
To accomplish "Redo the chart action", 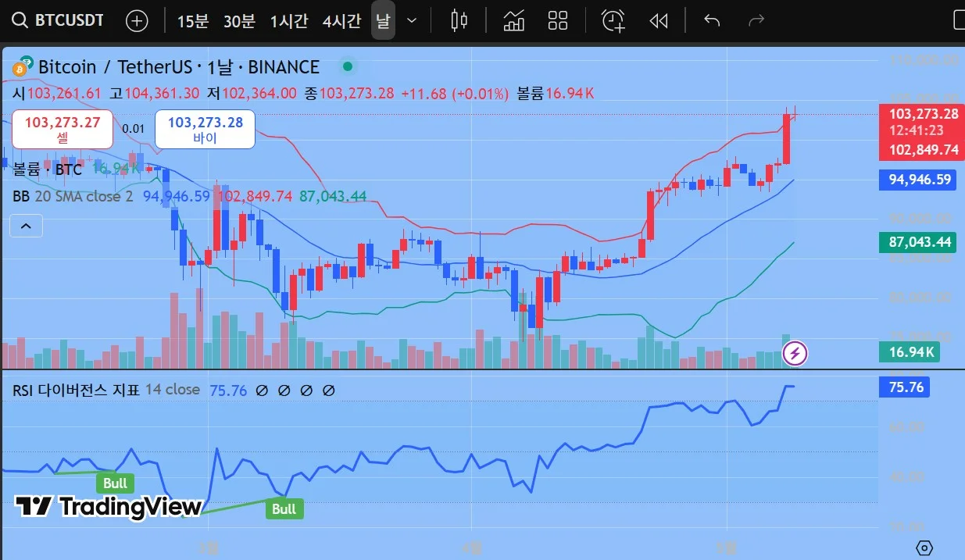I will (756, 21).
